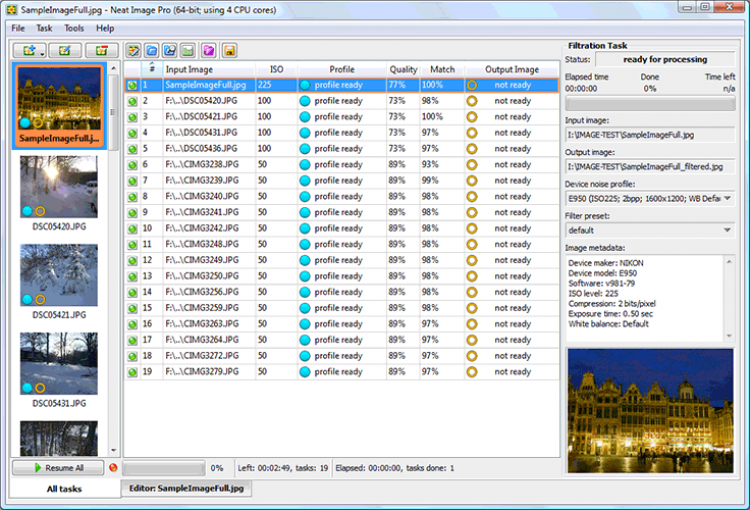Click green status icon of task row 6
750x510 pixels.
[132, 165]
